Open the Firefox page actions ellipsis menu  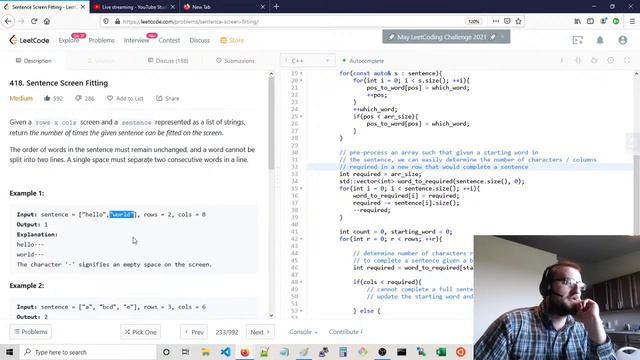pyautogui.click(x=496, y=21)
